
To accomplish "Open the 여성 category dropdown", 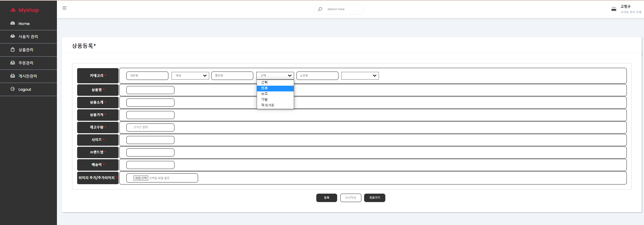I will point(190,76).
